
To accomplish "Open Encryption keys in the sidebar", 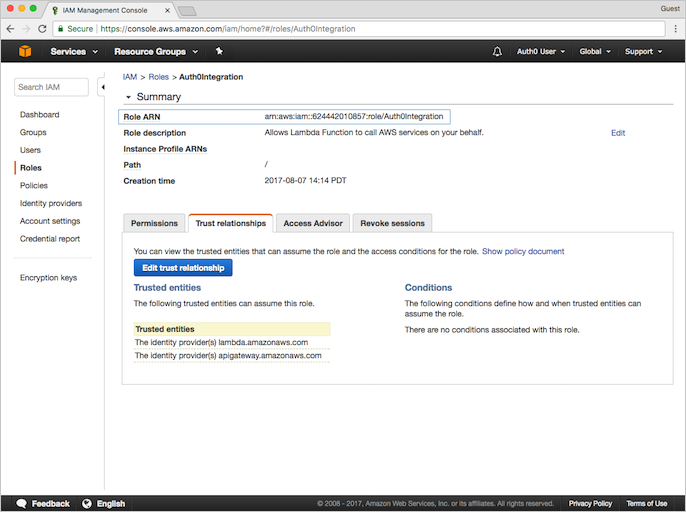I will coord(48,278).
